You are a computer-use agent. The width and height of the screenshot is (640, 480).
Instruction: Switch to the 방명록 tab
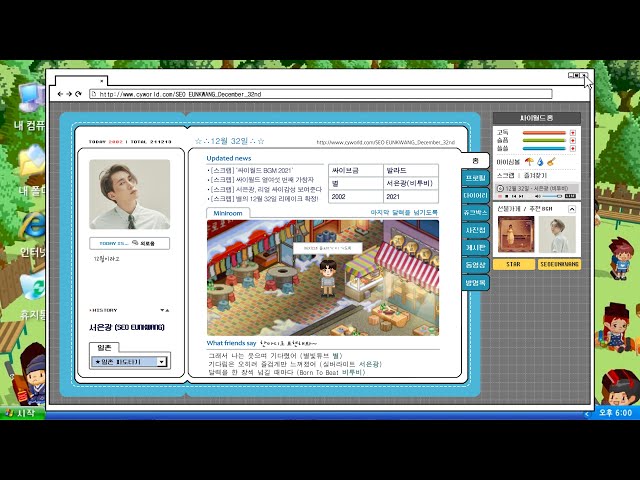click(x=476, y=282)
